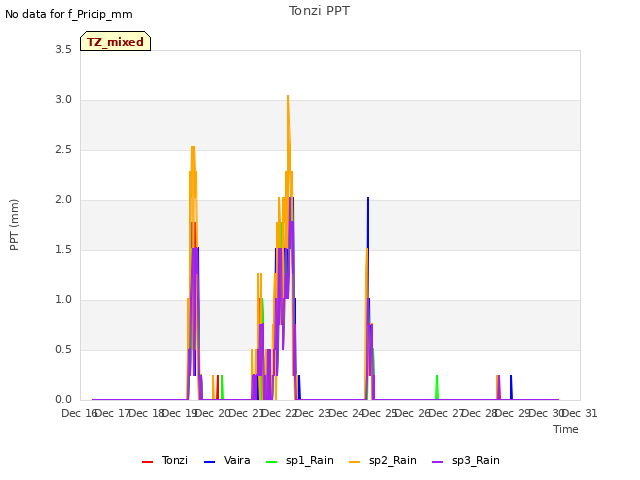The width and height of the screenshot is (640, 480).
Task: Click the 3.5 y-axis tick label
Action: [63, 49]
